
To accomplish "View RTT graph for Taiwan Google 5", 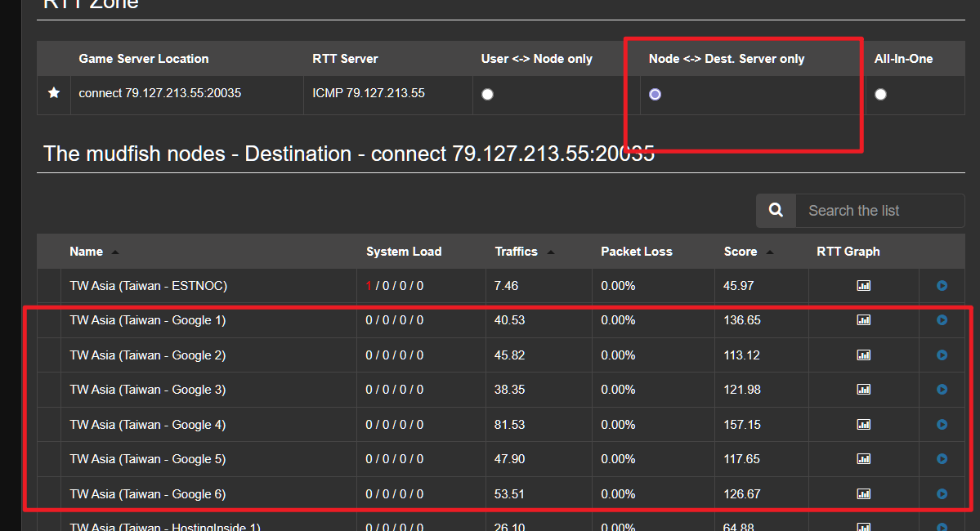I will click(x=863, y=459).
